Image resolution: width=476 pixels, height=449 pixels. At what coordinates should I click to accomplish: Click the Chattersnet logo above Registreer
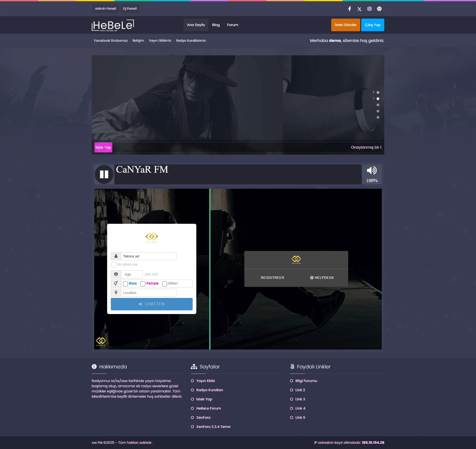(x=296, y=259)
